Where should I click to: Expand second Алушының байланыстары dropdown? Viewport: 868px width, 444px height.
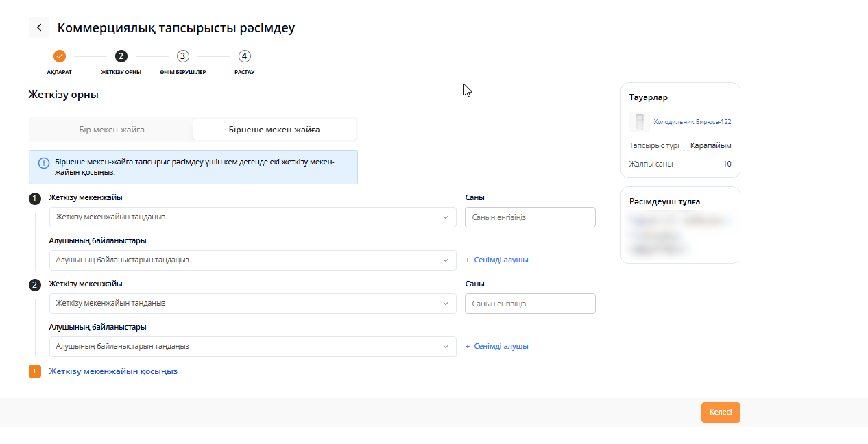(x=252, y=347)
